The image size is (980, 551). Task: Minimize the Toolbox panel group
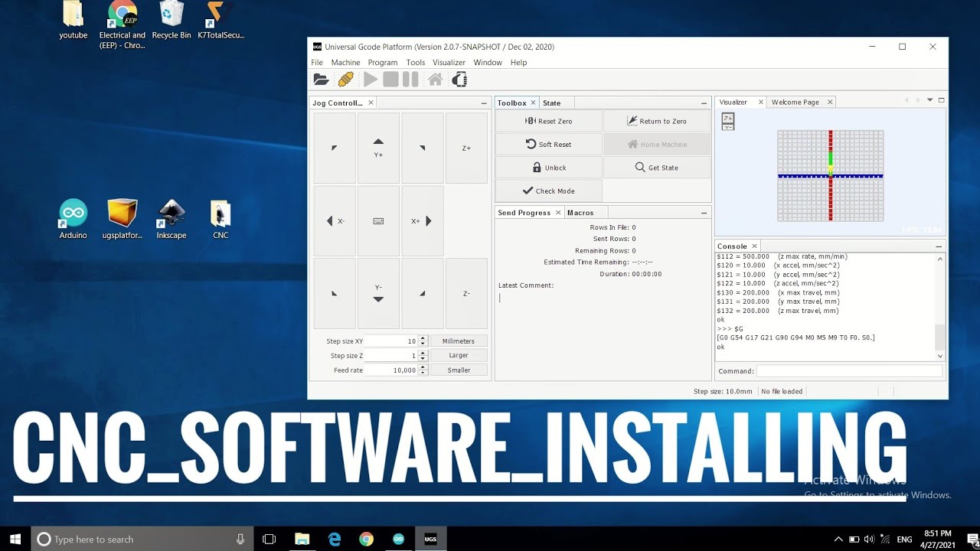704,103
